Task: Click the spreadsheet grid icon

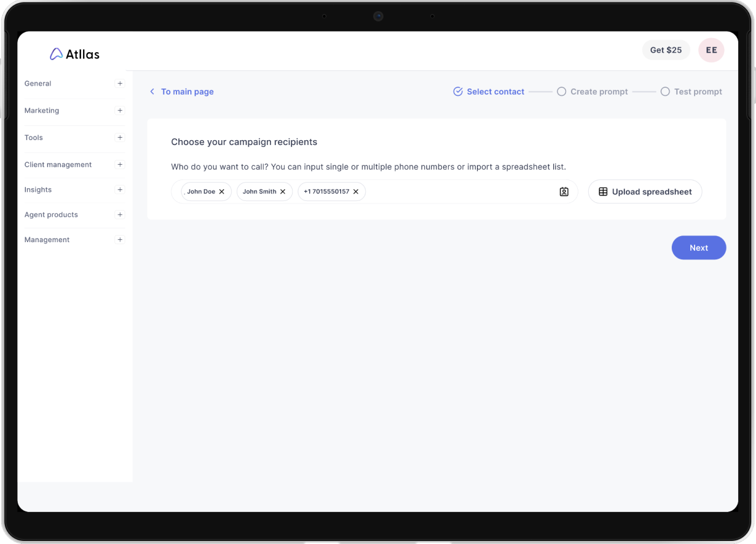Action: click(603, 192)
